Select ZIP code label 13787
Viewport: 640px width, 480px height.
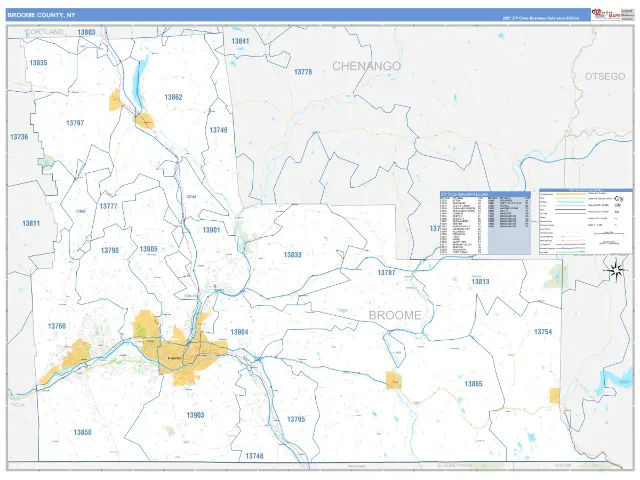click(386, 273)
